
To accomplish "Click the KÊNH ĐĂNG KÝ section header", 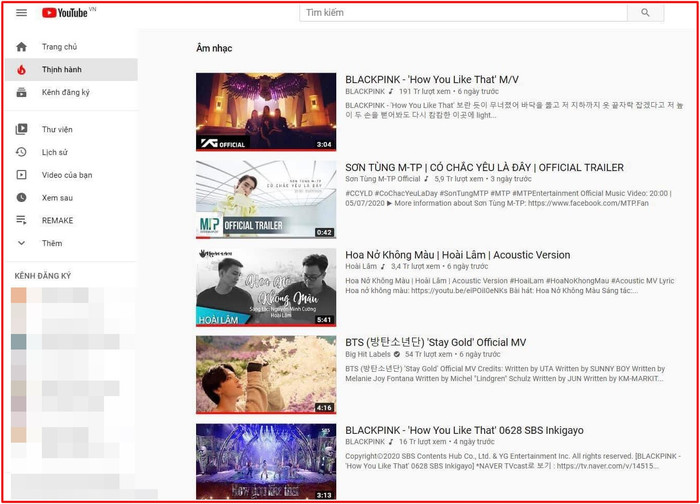I will tap(43, 276).
